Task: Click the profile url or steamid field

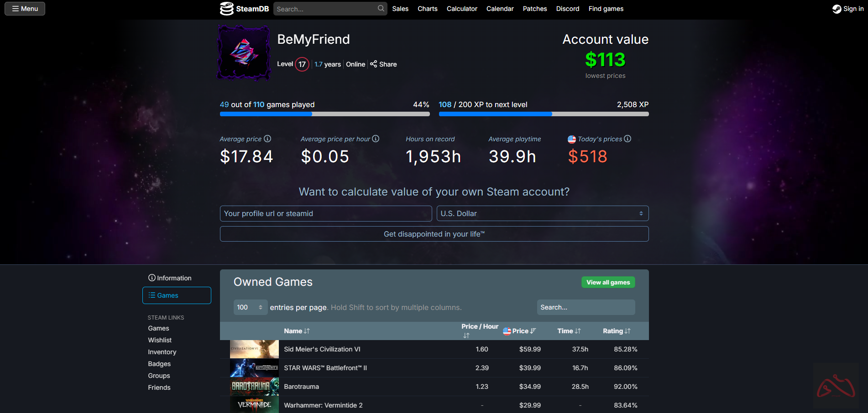Action: (x=325, y=213)
